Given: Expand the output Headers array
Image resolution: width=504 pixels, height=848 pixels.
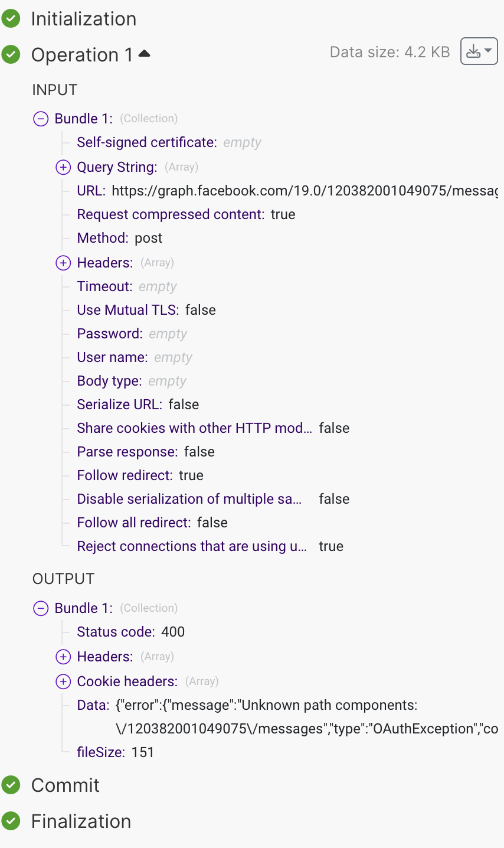Looking at the screenshot, I should [63, 657].
